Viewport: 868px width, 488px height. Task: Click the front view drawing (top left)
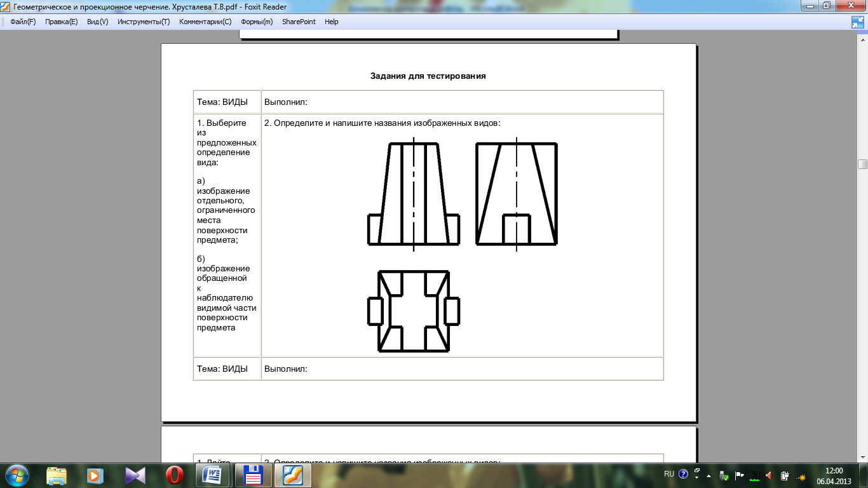click(x=414, y=194)
